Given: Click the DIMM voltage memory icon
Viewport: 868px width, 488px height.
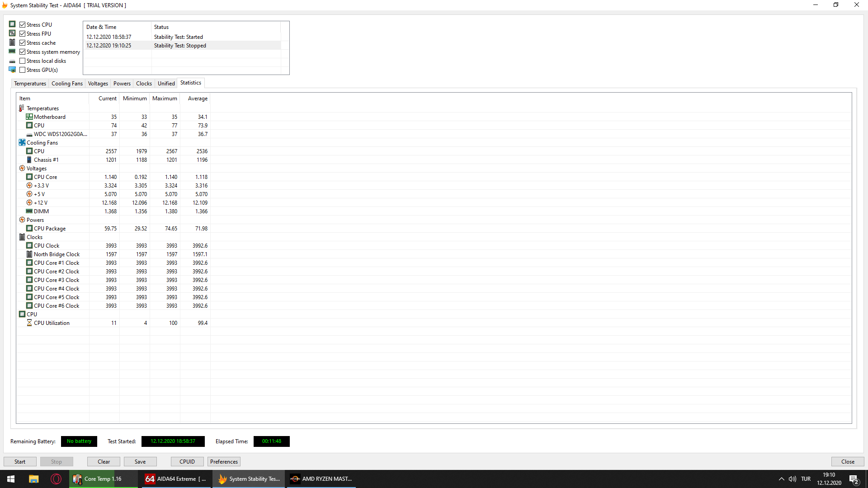Looking at the screenshot, I should pyautogui.click(x=29, y=211).
